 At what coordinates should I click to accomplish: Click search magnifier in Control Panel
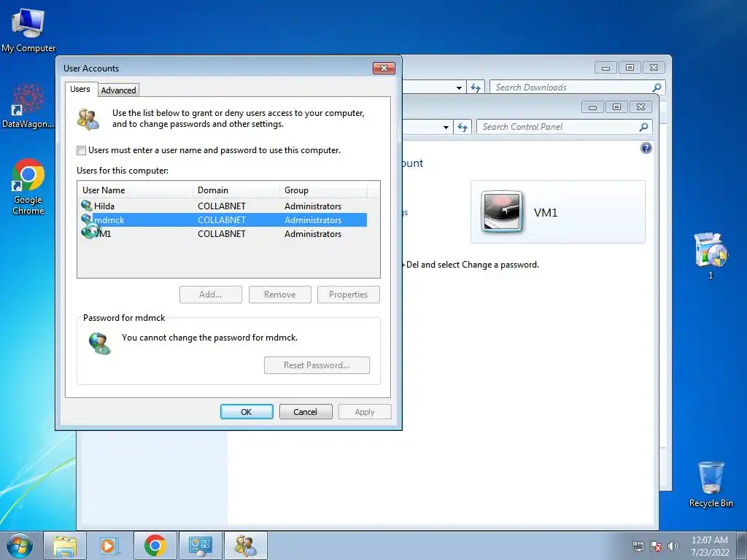click(x=643, y=127)
